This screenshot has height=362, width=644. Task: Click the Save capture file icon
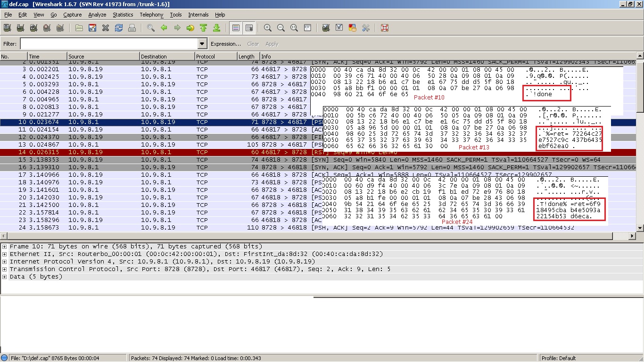[x=92, y=28]
